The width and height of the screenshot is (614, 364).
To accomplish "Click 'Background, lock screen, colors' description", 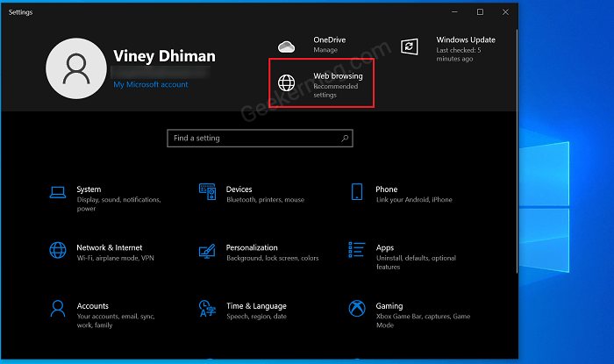I will (x=273, y=259).
